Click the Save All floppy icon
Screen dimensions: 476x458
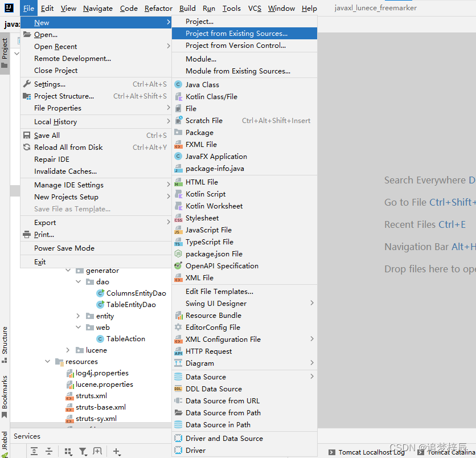point(27,135)
